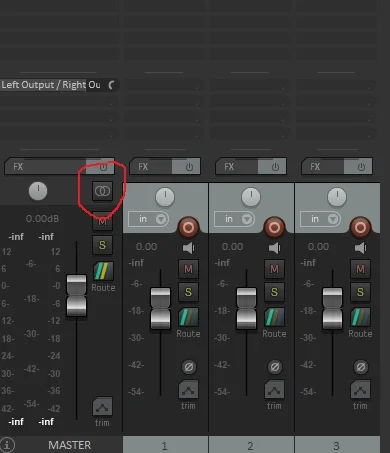Click master volume readout 0.00dB
This screenshot has height=453, width=390.
tap(42, 219)
